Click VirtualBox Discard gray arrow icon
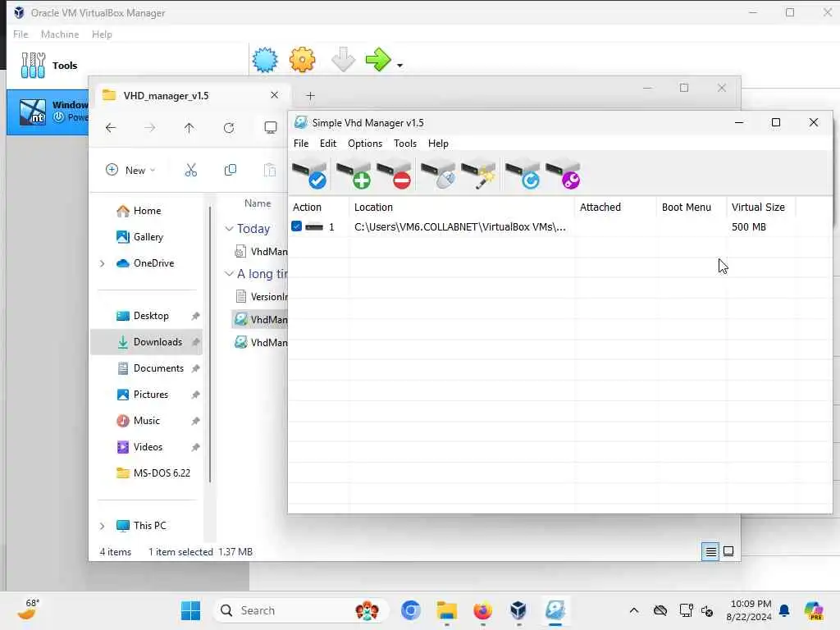840x630 pixels. click(x=343, y=59)
